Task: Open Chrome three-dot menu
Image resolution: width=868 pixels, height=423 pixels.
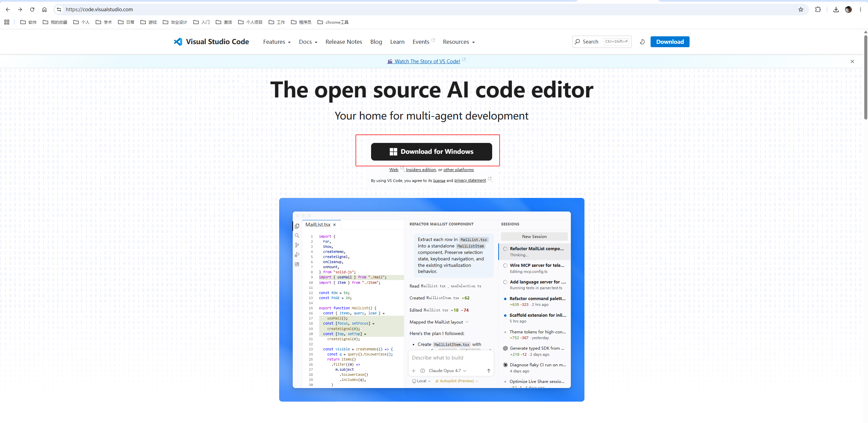Action: pyautogui.click(x=861, y=10)
